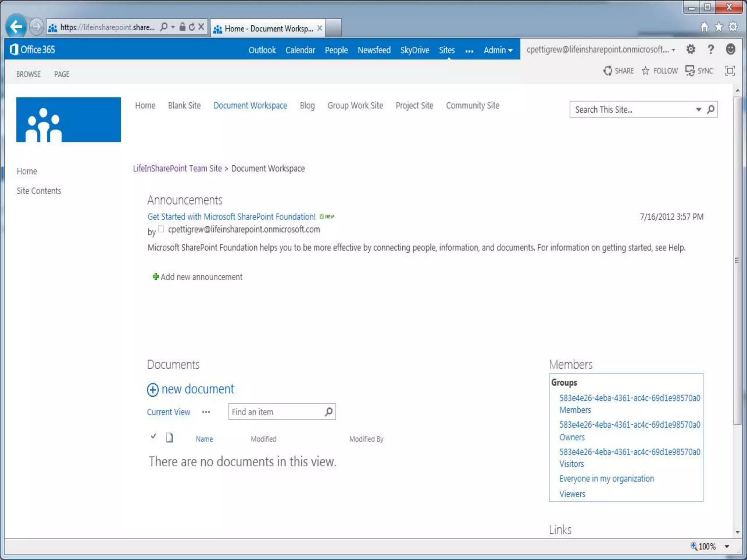Follow this site with star icon

[x=646, y=71]
